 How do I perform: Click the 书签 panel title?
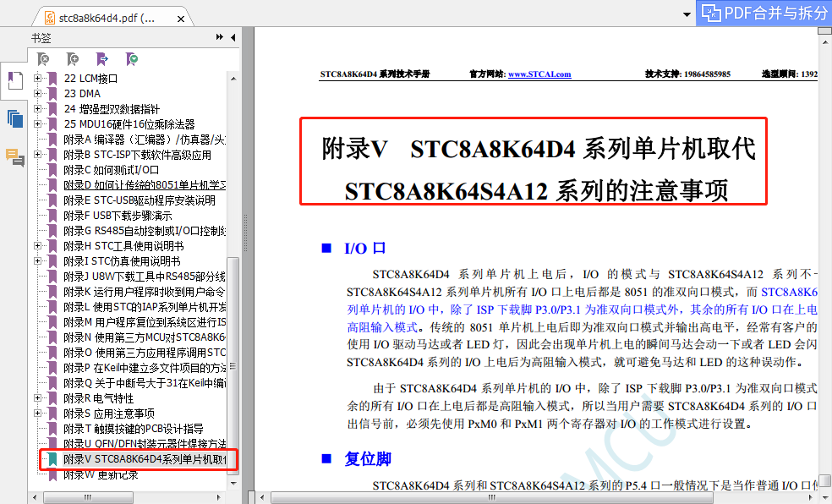pos(41,38)
